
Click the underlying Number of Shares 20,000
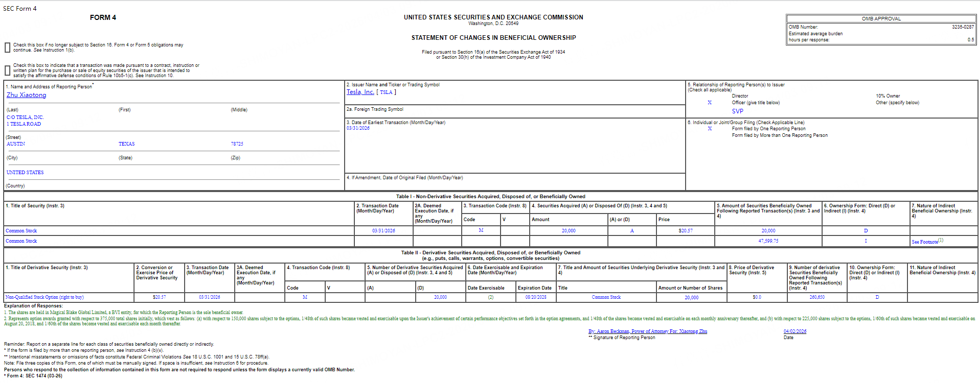point(691,297)
